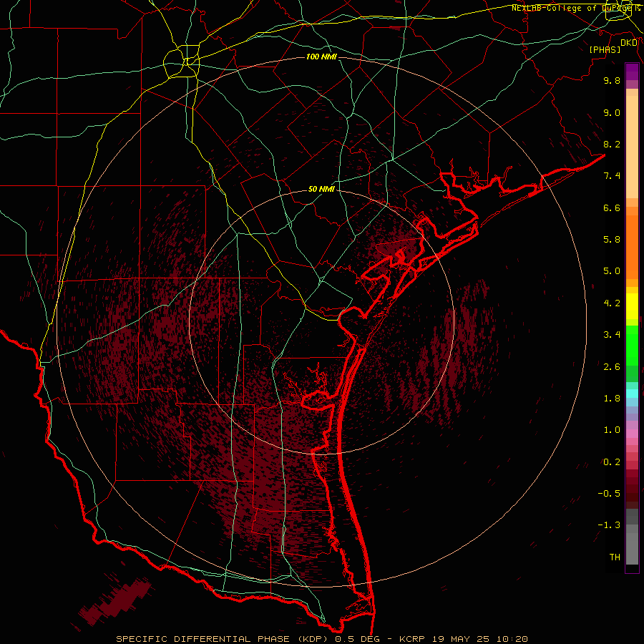644x644 pixels.
Task: Click the -0.5 scale value
Action: click(x=609, y=494)
